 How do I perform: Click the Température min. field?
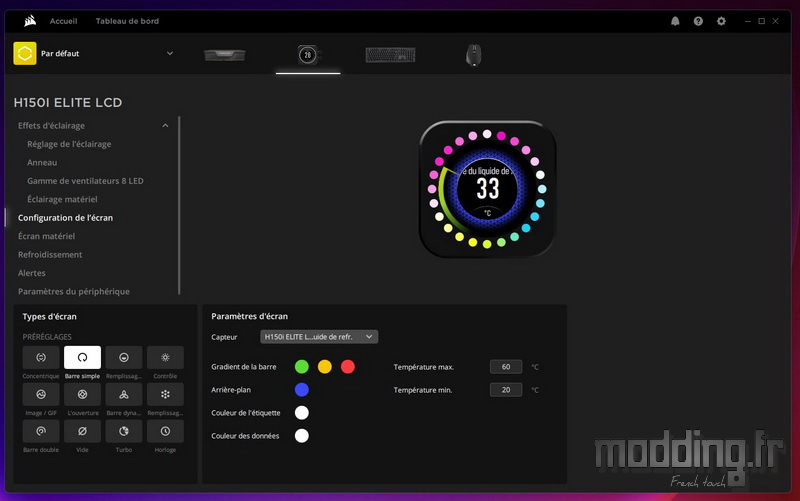tap(506, 389)
